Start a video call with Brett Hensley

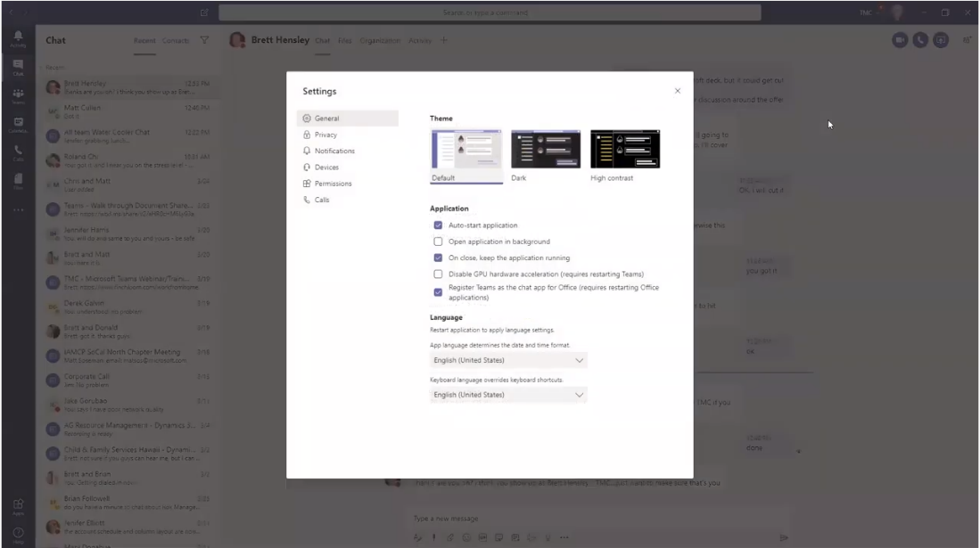click(900, 40)
